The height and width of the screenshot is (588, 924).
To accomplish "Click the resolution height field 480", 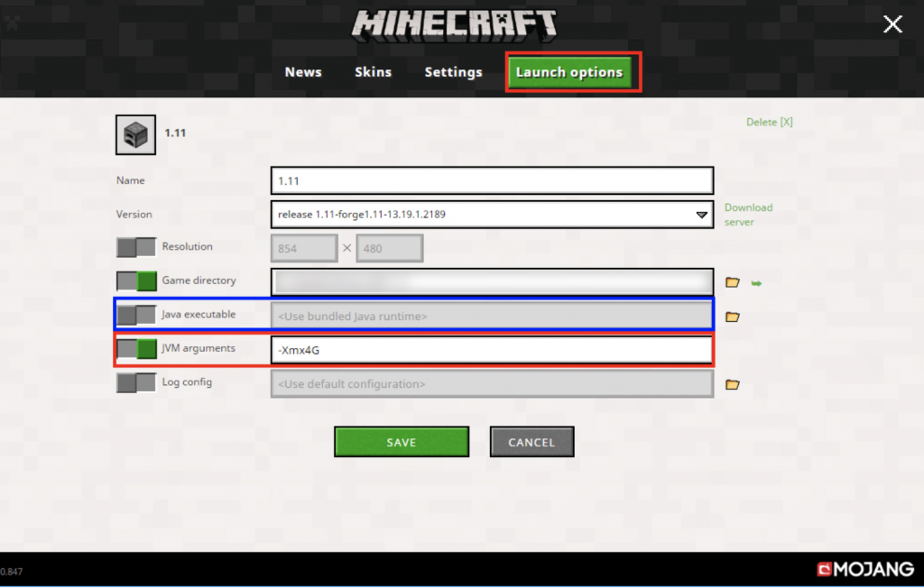I will [x=390, y=248].
